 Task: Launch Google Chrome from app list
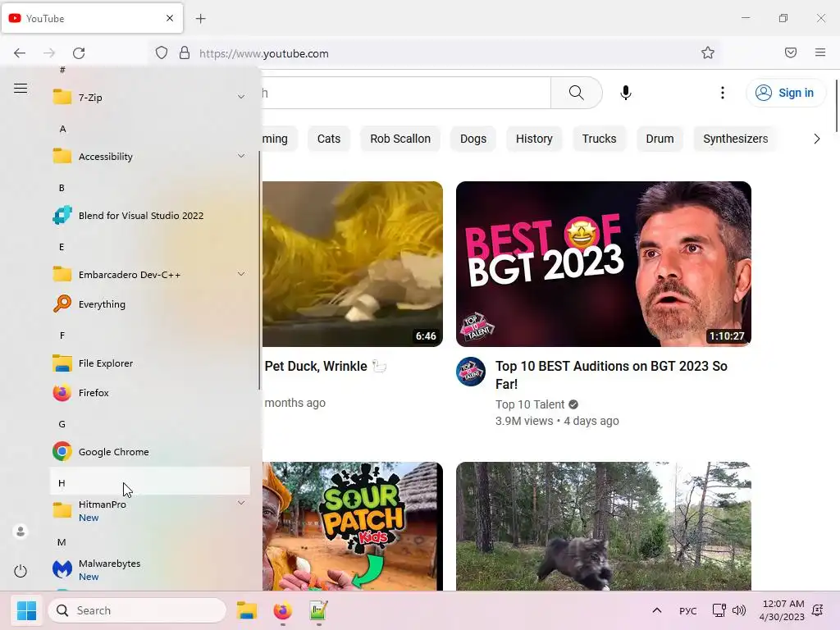point(150,452)
